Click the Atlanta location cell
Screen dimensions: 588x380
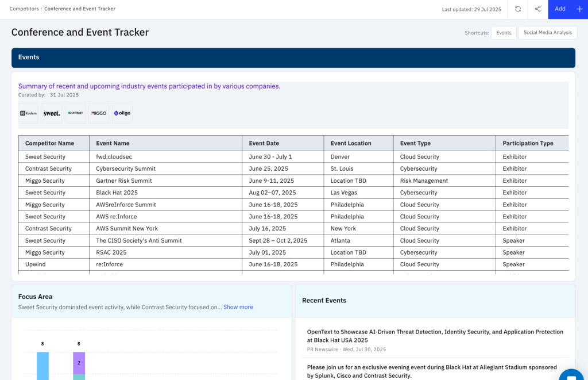click(359, 240)
